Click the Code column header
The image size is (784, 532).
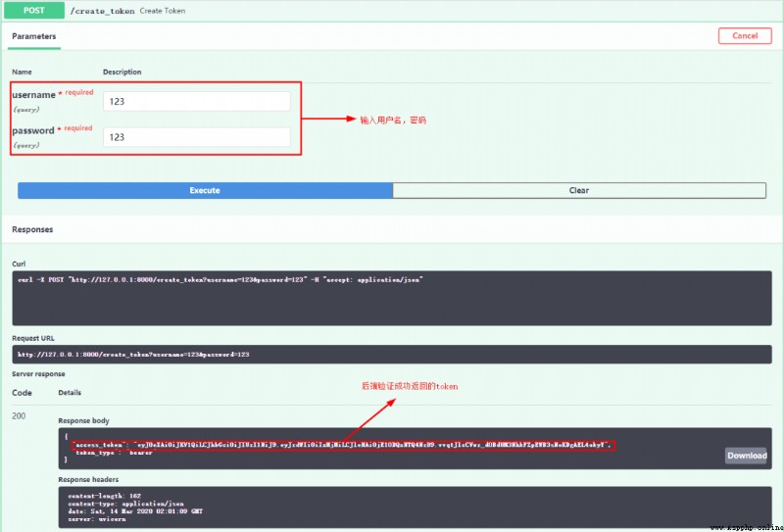22,393
